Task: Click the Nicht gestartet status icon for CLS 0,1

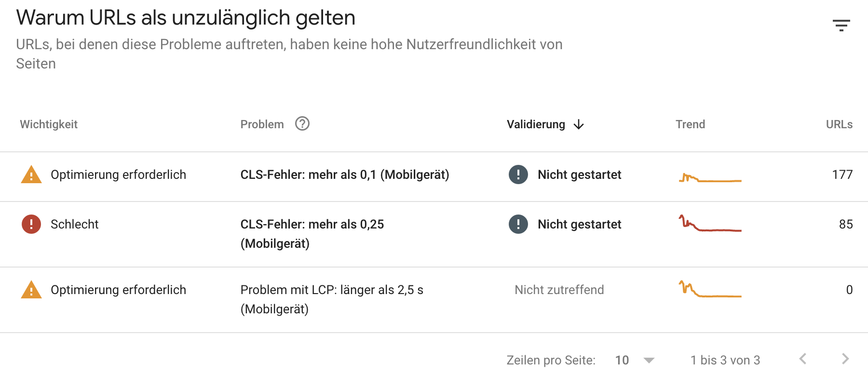Action: coord(518,175)
